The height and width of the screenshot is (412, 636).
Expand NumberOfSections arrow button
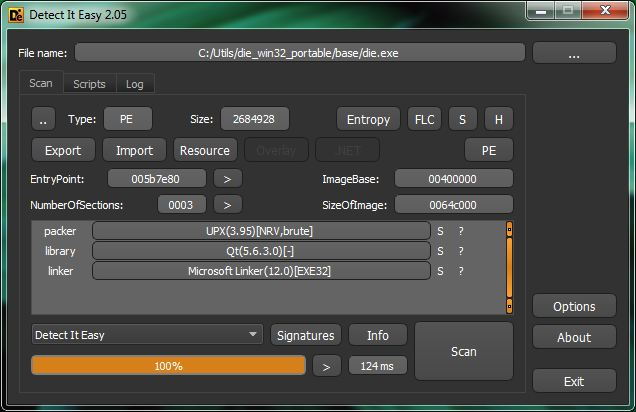[x=228, y=205]
